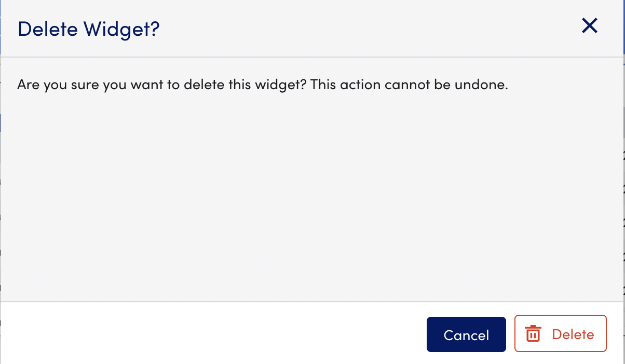Viewport: 625px width, 364px height.
Task: Click the "Delete Widget?" title text
Action: click(88, 29)
